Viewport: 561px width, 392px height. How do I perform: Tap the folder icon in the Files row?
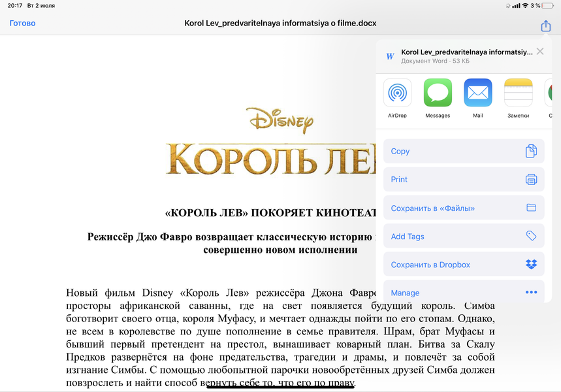tap(531, 207)
